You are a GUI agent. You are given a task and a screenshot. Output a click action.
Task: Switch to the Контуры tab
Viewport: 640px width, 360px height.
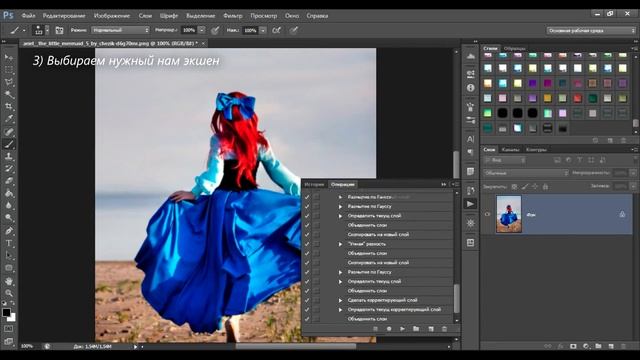click(536, 149)
